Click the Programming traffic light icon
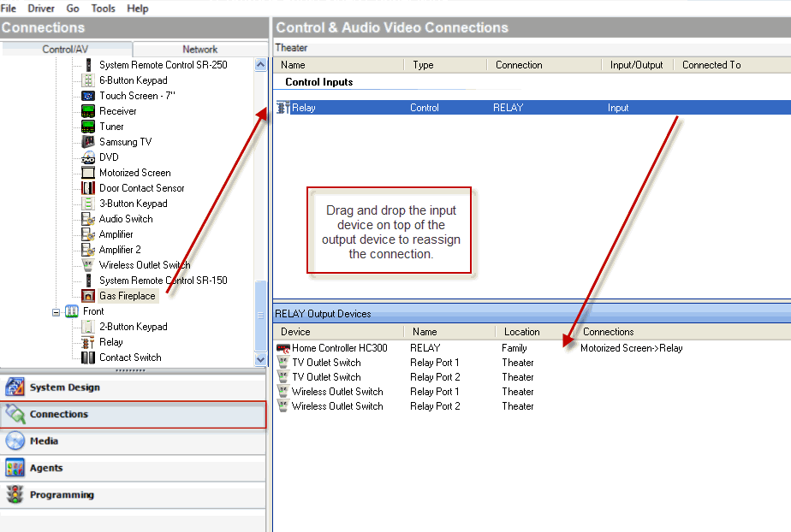Viewport: 791px width, 532px height. point(15,494)
